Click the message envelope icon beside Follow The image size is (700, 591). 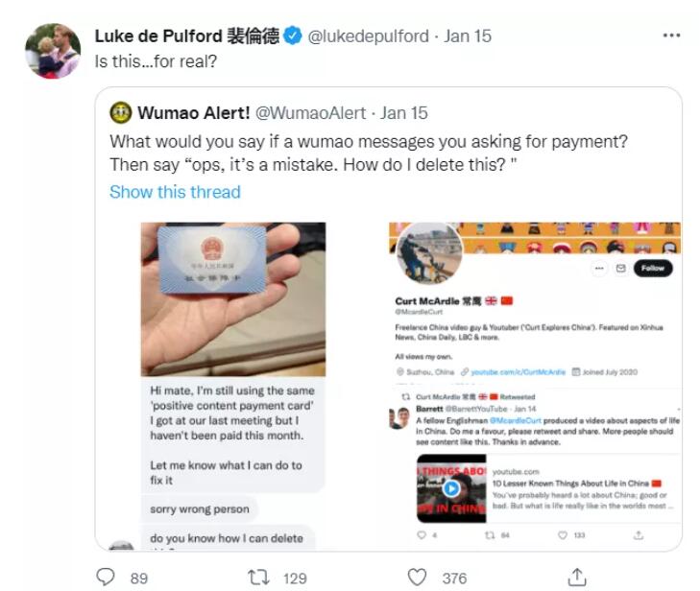coord(620,268)
